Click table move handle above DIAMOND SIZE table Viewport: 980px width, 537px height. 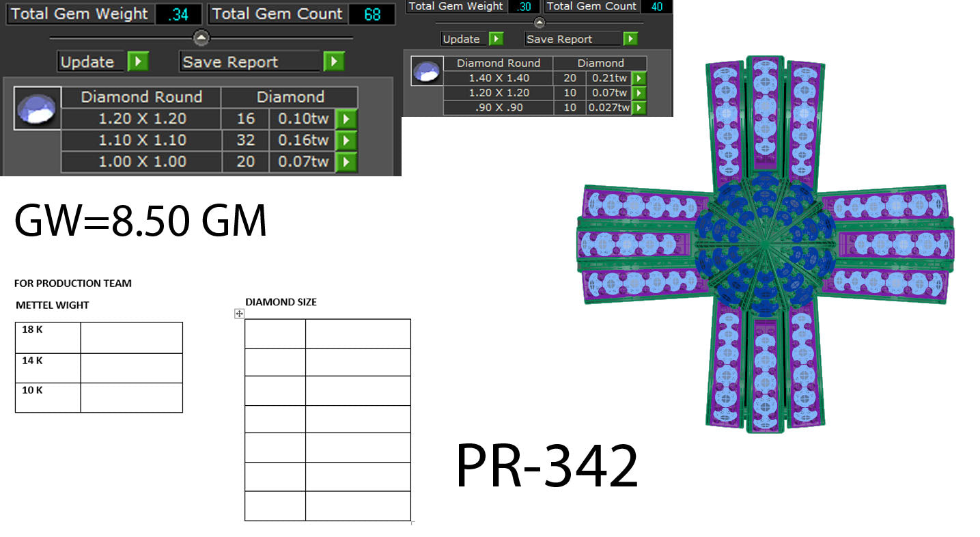(238, 313)
